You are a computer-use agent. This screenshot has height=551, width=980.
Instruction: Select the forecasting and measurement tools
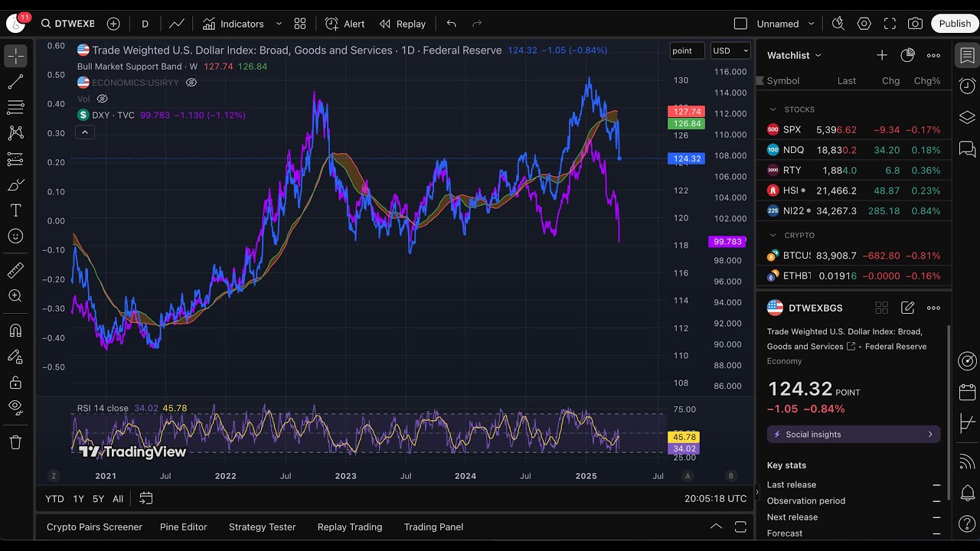click(x=15, y=159)
